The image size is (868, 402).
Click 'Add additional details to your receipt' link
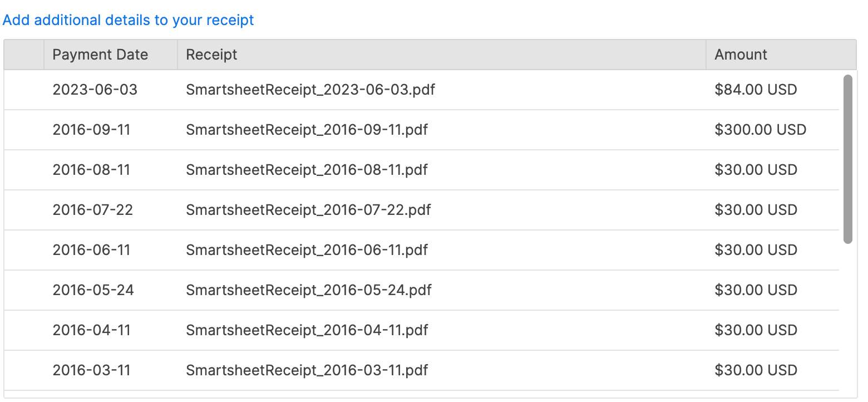pyautogui.click(x=129, y=21)
